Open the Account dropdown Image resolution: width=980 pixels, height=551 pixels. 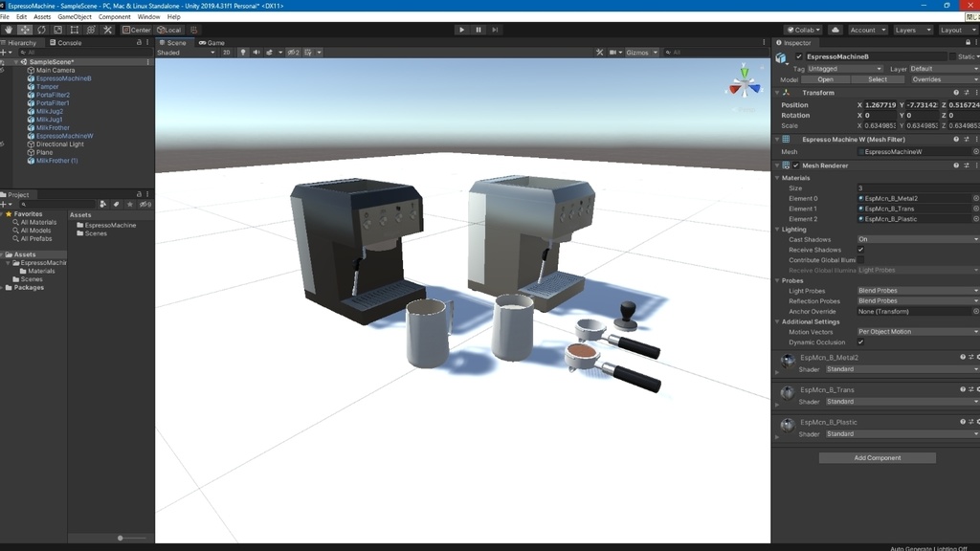tap(867, 30)
